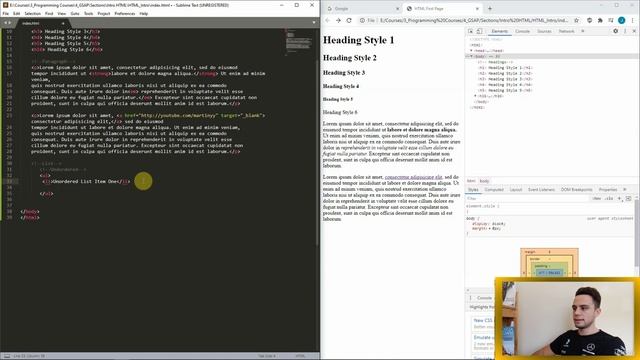640x360 pixels.
Task: Switch to the DOM Breakpoints tab
Action: coord(576,190)
